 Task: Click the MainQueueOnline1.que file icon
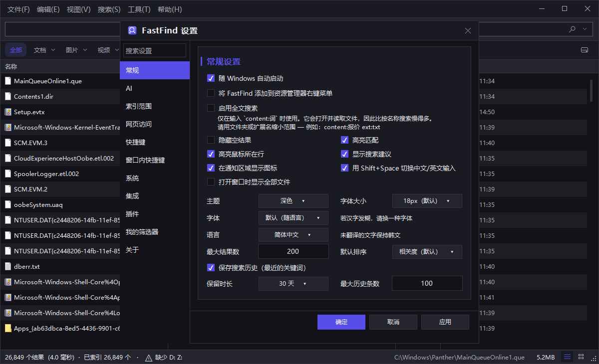(8, 81)
